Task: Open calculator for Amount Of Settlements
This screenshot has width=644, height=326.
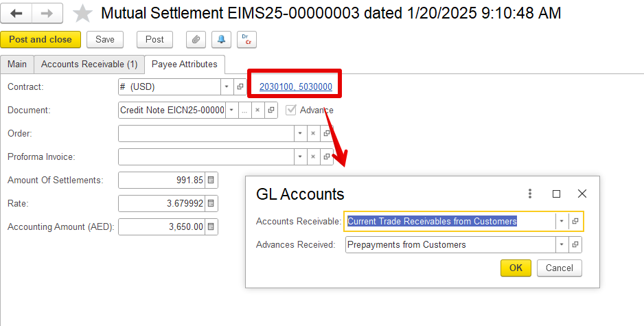Action: click(x=211, y=181)
